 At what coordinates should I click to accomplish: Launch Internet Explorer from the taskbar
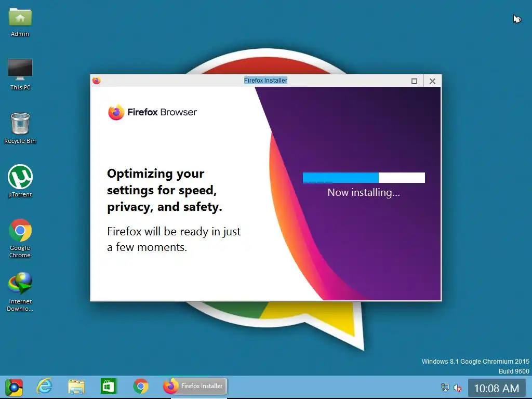tap(45, 386)
